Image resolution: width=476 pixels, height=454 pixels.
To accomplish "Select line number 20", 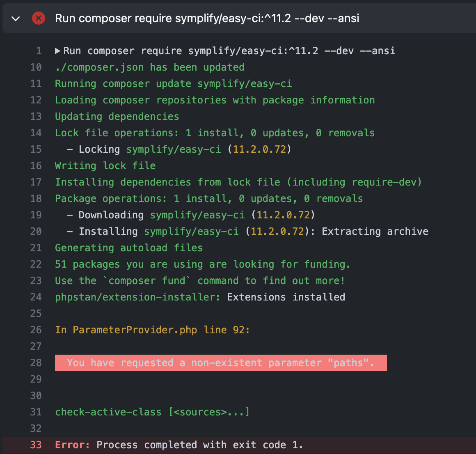I will (36, 231).
